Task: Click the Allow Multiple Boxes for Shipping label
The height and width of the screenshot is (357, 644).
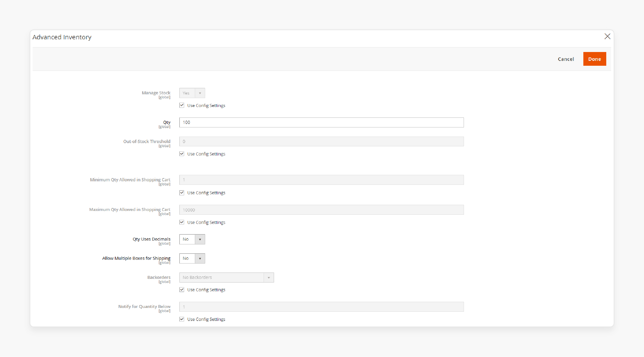Action: 136,258
